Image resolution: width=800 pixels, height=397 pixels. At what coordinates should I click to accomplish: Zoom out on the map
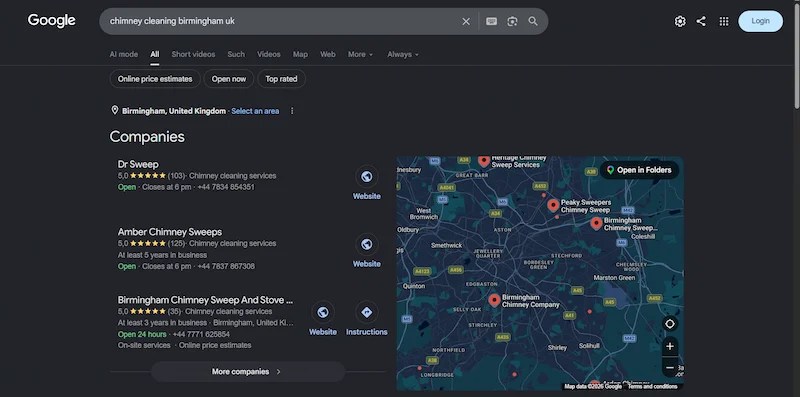click(x=670, y=367)
